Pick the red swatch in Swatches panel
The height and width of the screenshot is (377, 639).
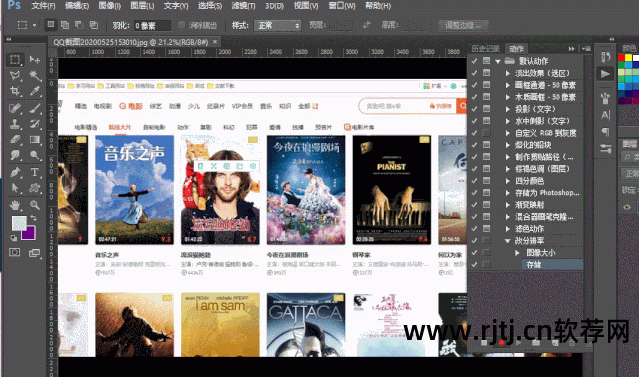coord(621,58)
